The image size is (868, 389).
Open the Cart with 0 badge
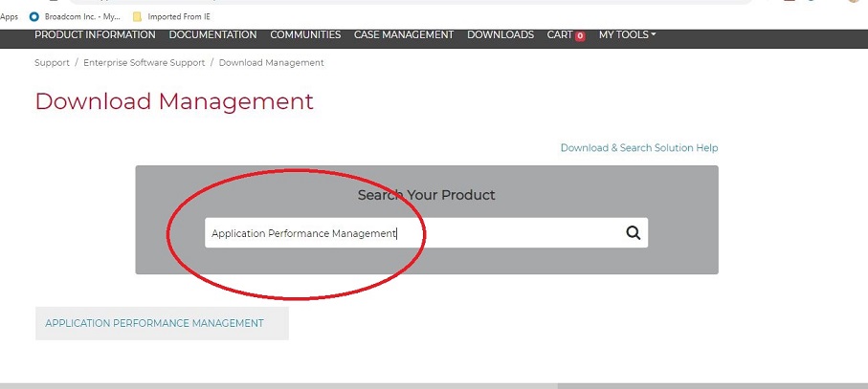click(566, 34)
